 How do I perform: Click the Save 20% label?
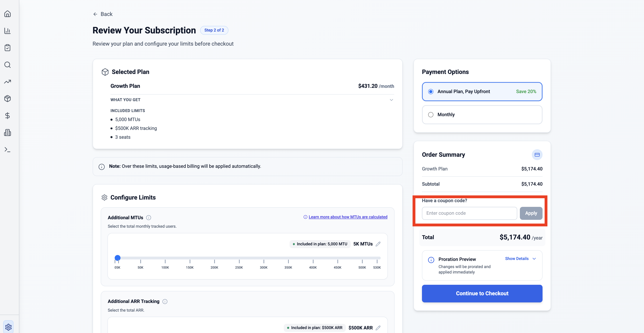pyautogui.click(x=526, y=92)
